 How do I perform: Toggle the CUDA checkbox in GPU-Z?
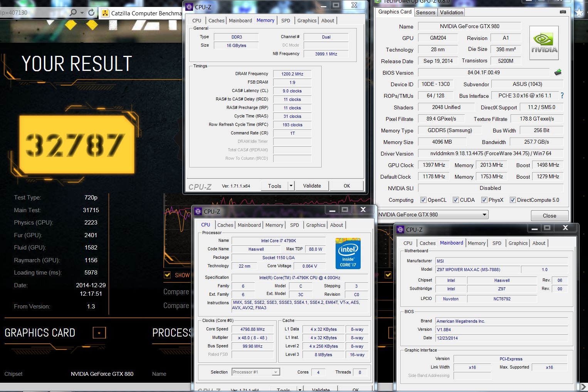click(456, 200)
